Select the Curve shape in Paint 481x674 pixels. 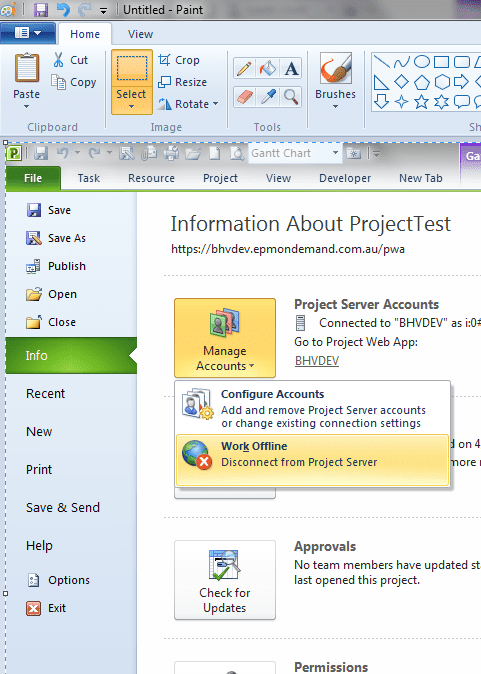coord(401,62)
